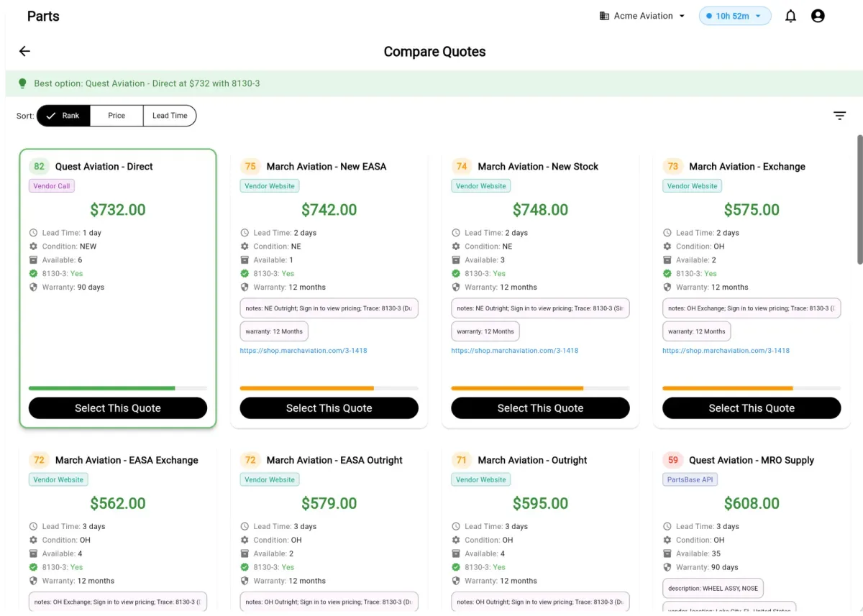This screenshot has width=863, height=616.
Task: Click the warranty shield icon on March Aviation - New EASA
Action: point(245,288)
